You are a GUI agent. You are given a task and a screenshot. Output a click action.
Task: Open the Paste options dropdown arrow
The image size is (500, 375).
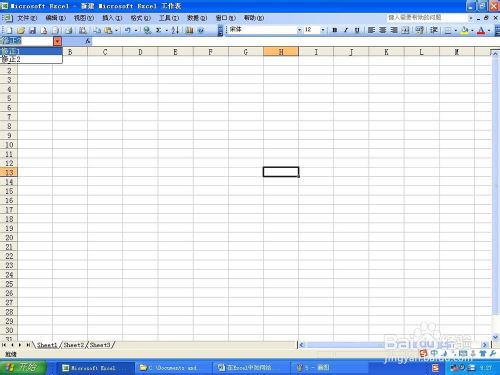coord(116,30)
